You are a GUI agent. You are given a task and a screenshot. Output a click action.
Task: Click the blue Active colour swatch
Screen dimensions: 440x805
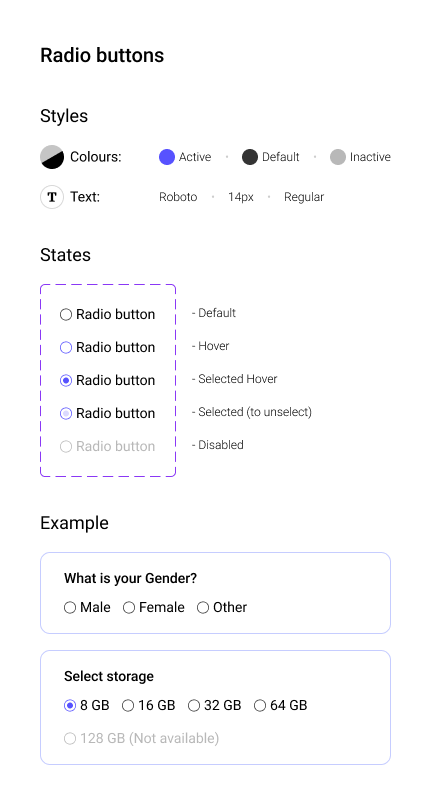(x=167, y=157)
